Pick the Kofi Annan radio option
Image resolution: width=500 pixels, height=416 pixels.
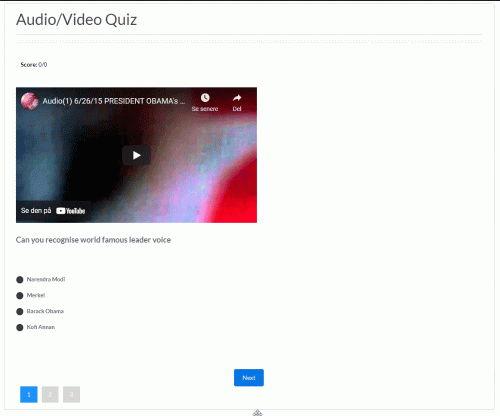pos(20,327)
